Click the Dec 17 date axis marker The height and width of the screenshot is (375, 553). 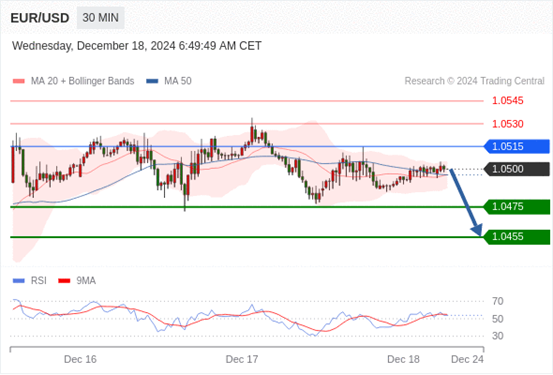(x=242, y=359)
